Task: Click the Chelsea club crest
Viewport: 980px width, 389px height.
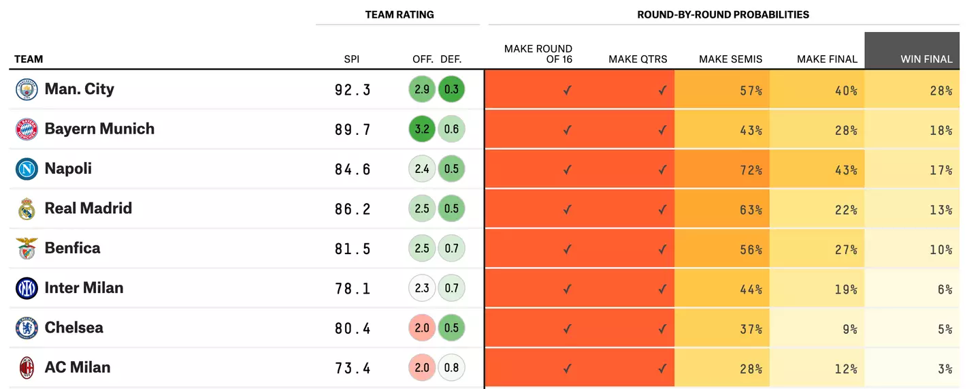Action: [x=27, y=328]
